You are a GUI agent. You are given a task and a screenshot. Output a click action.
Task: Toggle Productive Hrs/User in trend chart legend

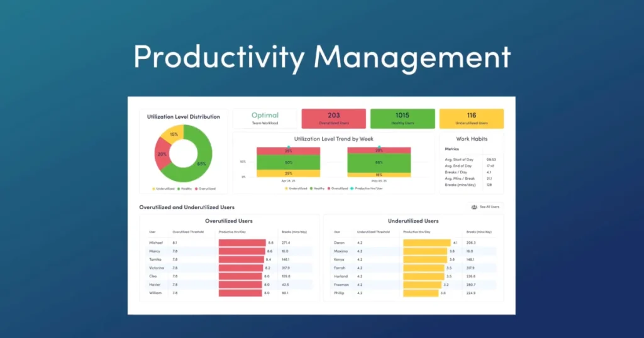coord(367,188)
